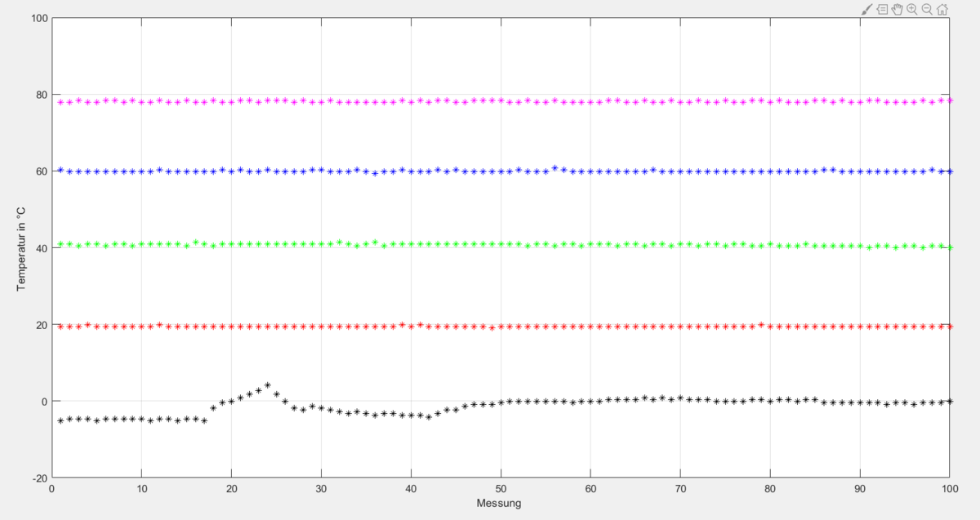Click the y-axis tick label -20

(x=38, y=478)
